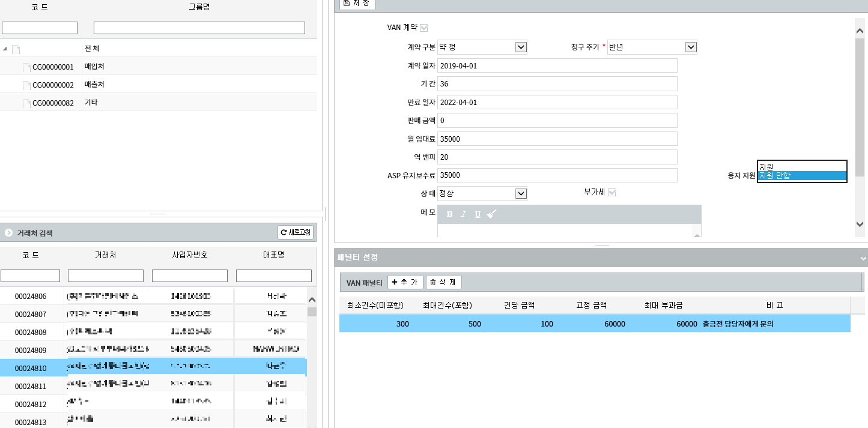Select tree item CG00000001 매입처

[159, 66]
